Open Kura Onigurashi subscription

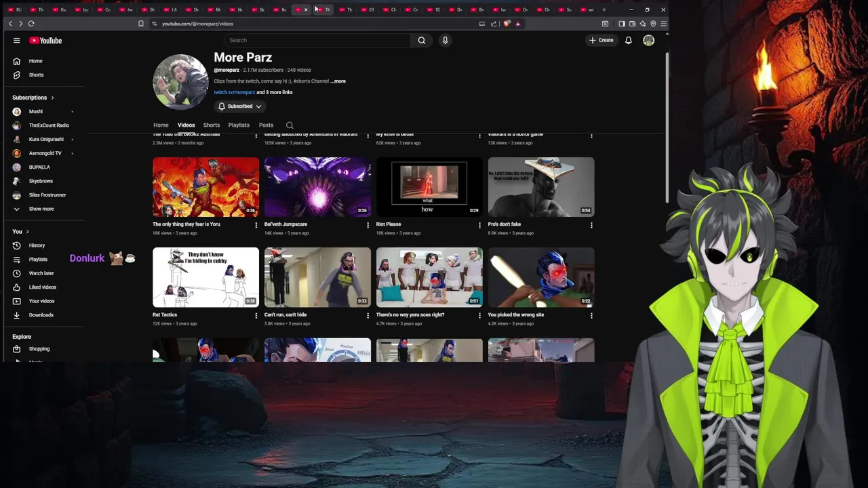[45, 140]
